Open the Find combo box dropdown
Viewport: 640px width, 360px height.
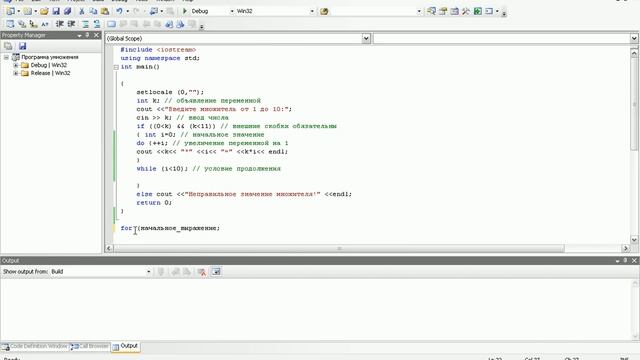click(x=419, y=11)
